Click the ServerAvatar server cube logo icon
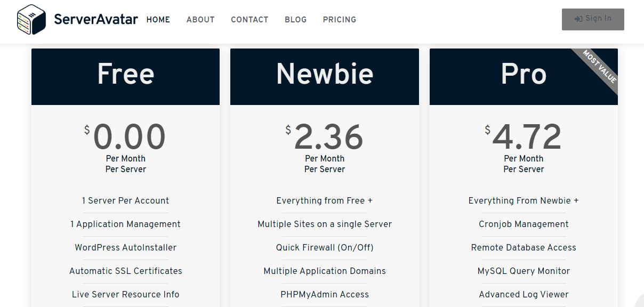The height and width of the screenshot is (307, 644). point(31,20)
